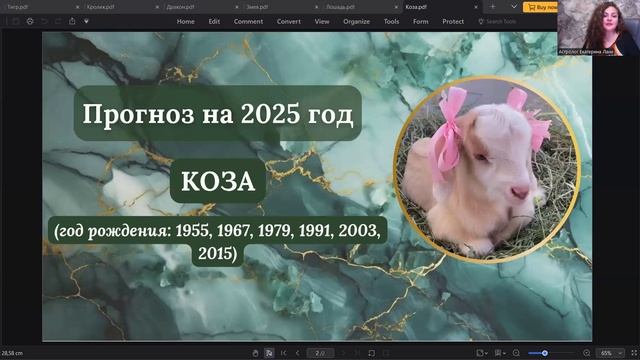This screenshot has width=640, height=360.
Task: Close the Кролик.pdf tab
Action: 157,7
